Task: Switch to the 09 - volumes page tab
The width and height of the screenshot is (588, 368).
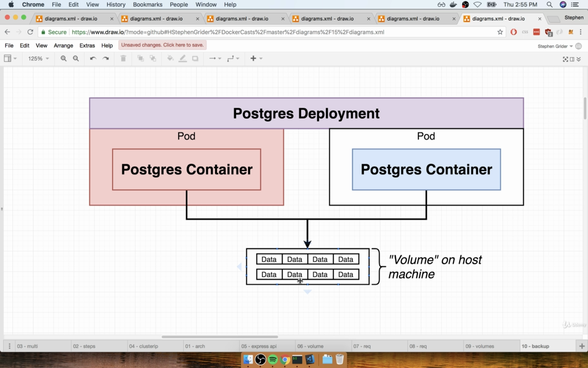Action: pos(491,346)
